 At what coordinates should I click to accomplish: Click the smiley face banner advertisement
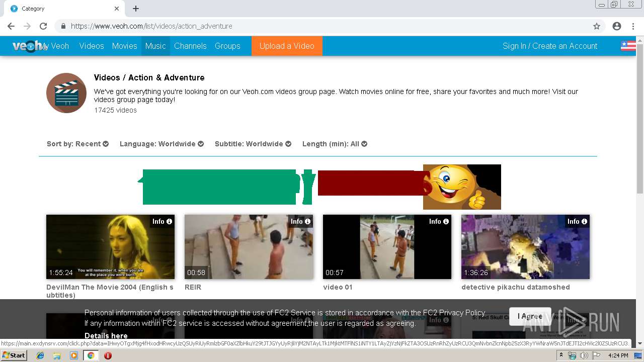coord(319,187)
